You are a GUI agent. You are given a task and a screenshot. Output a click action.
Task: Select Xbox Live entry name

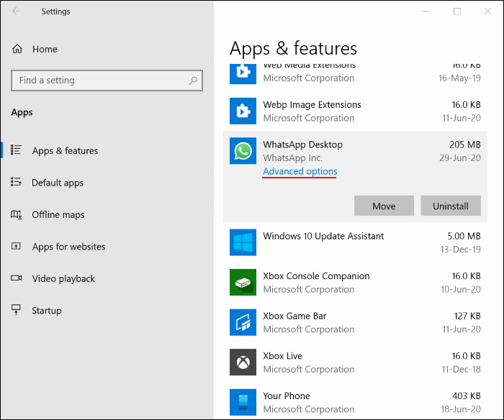282,356
